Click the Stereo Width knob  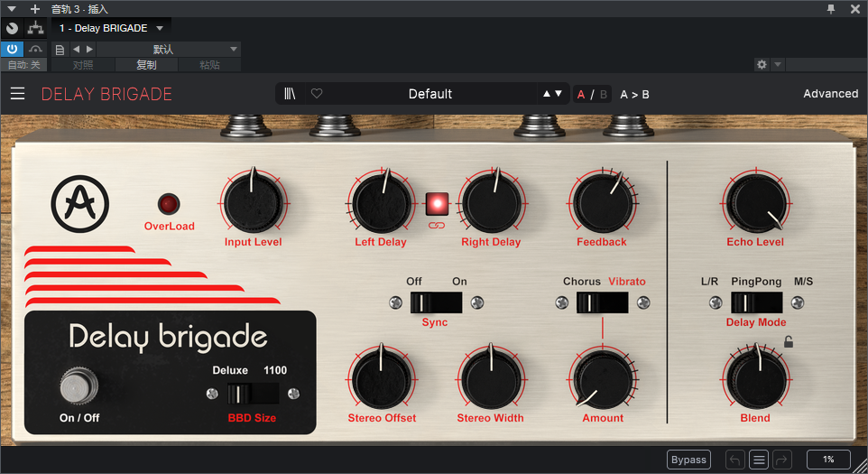[x=491, y=380]
